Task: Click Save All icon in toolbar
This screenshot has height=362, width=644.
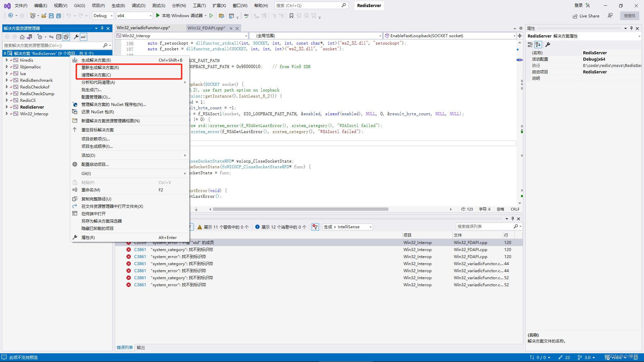Action: [59, 16]
